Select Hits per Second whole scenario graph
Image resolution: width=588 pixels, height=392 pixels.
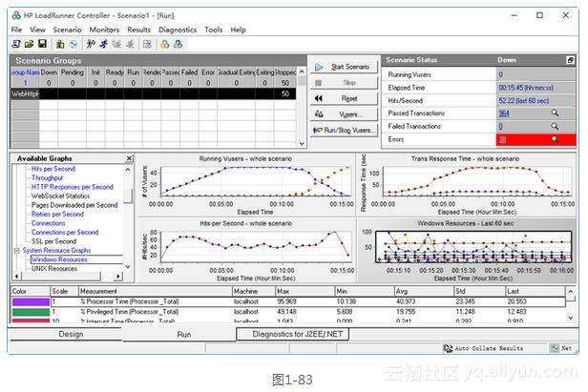(246, 250)
